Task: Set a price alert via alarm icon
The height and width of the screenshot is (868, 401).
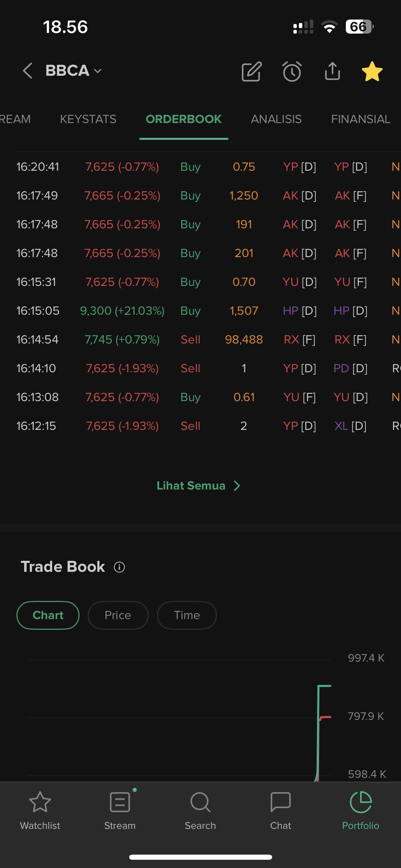Action: click(x=292, y=71)
